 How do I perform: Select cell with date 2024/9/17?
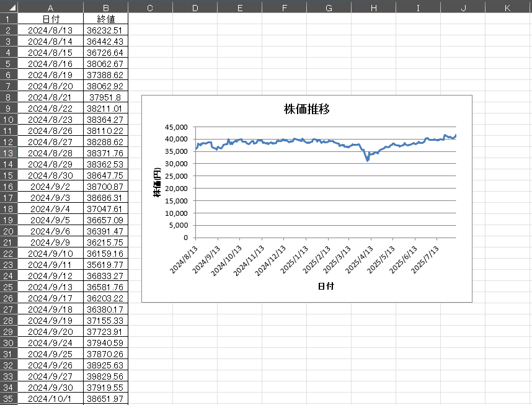coord(50,298)
